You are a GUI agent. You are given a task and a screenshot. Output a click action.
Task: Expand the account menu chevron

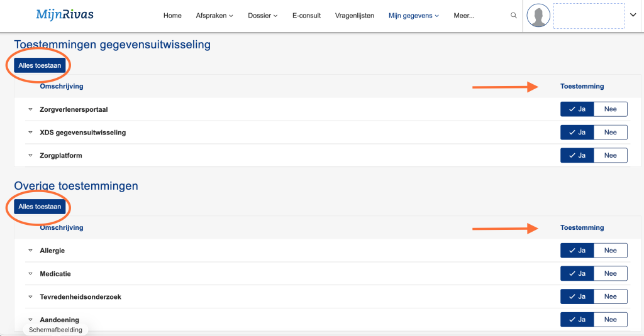(x=633, y=16)
